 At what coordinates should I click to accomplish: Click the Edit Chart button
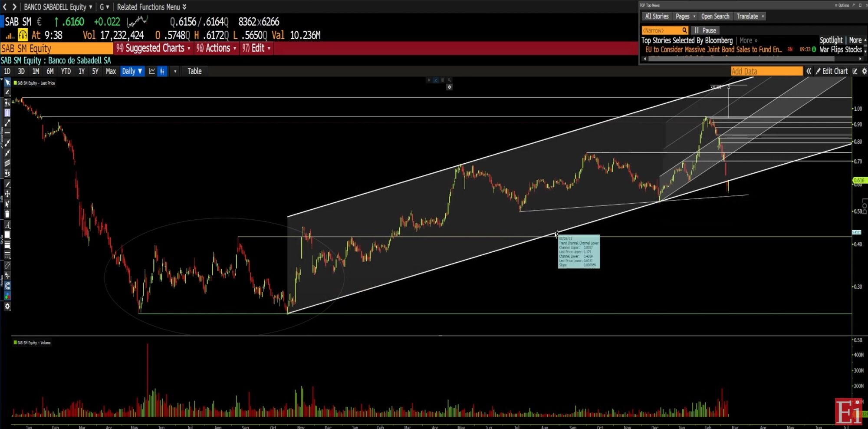click(832, 71)
